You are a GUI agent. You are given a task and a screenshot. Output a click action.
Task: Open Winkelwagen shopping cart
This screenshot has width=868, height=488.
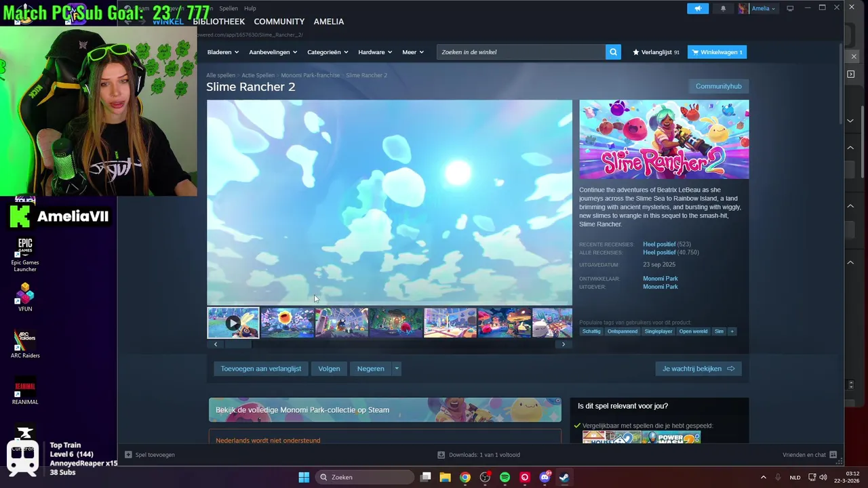[x=717, y=52]
